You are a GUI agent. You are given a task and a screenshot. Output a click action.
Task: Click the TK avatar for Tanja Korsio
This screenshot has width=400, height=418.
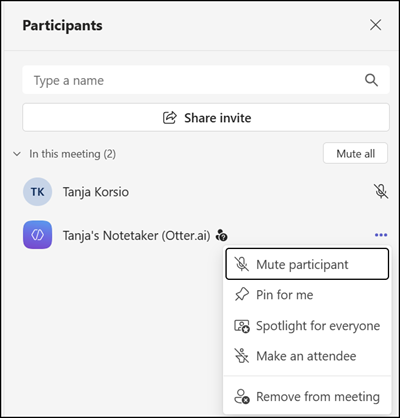[37, 192]
